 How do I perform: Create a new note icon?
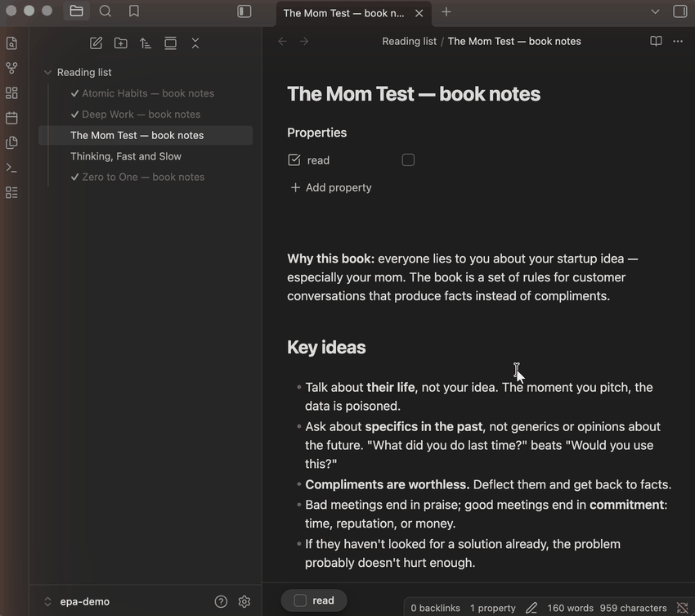click(x=96, y=43)
